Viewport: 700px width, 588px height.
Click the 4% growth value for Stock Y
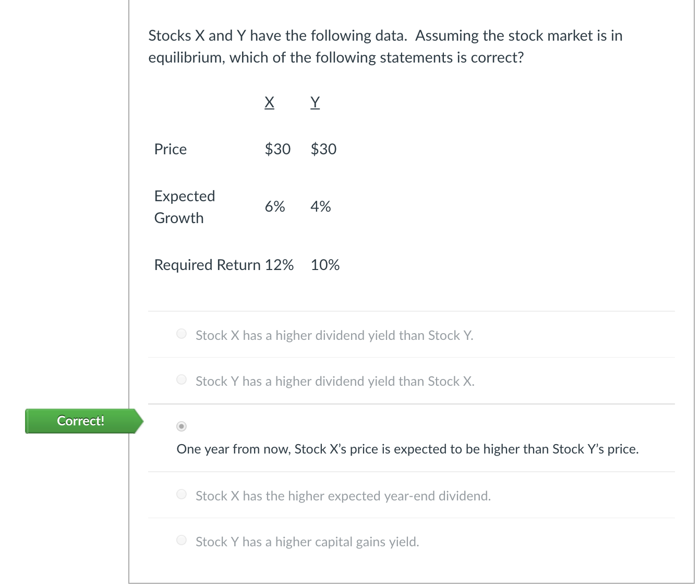click(321, 206)
